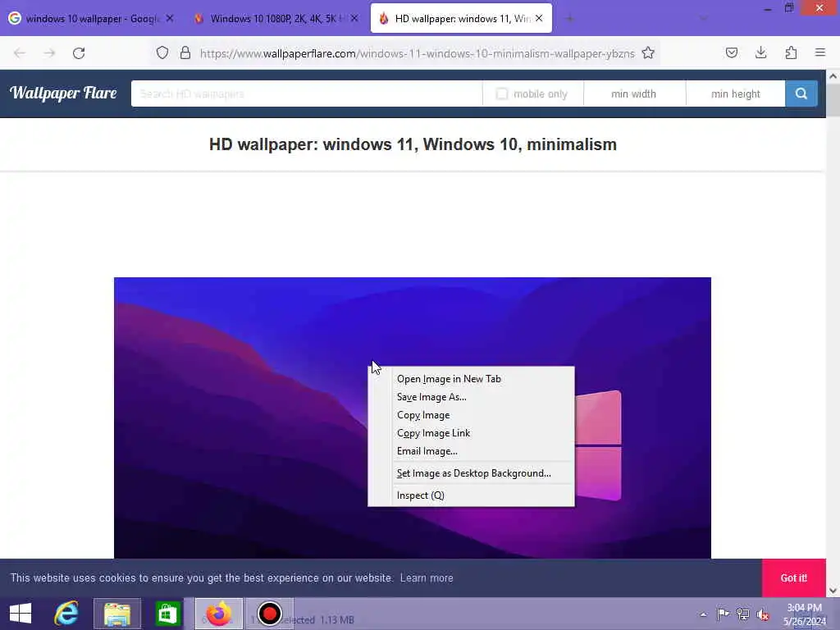This screenshot has width=840, height=630.
Task: Click the blue search magnifier button
Action: pos(801,94)
